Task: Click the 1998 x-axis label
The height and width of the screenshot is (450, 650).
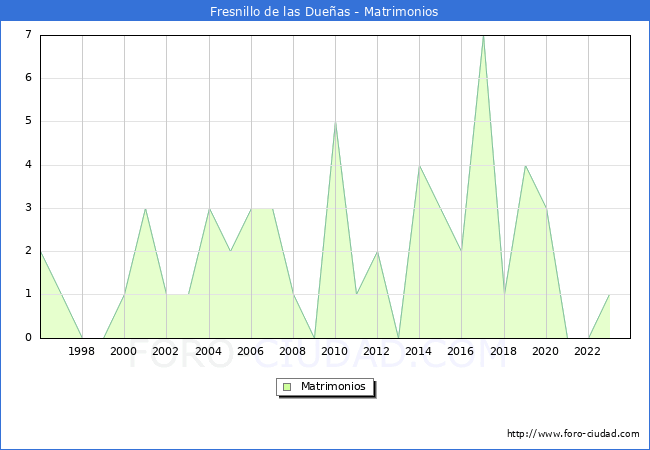Action: pos(82,351)
